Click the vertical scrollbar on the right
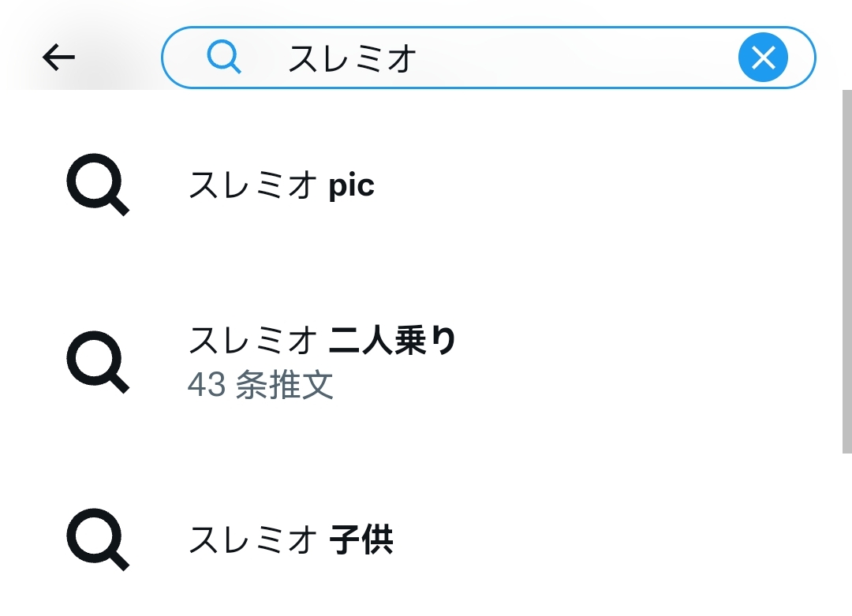Viewport: 852px width, 616px height. (847, 271)
